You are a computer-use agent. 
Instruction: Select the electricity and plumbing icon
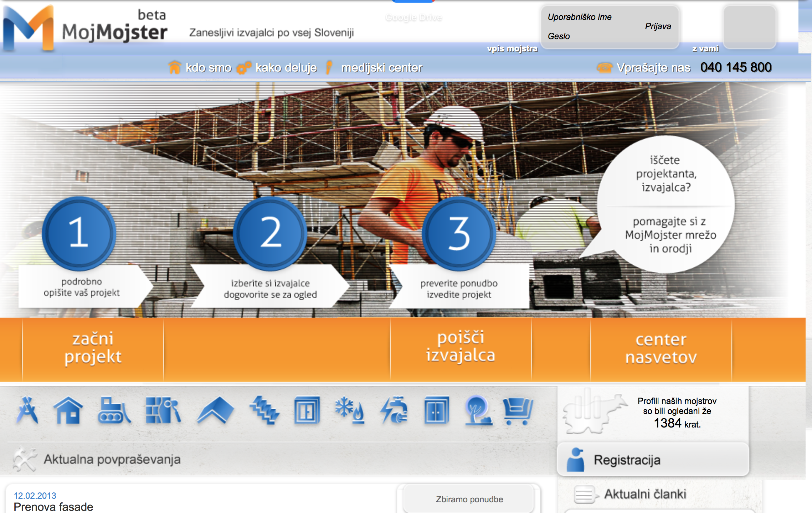pos(394,410)
